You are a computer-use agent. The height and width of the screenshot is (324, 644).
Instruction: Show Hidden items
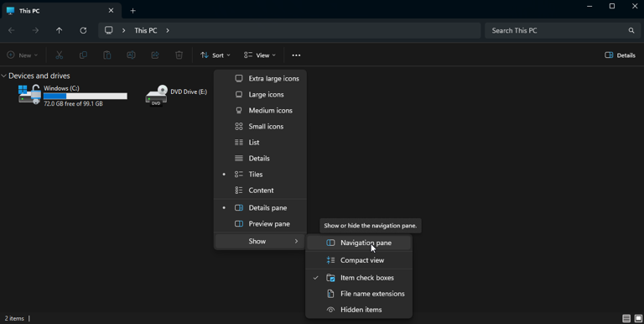coord(359,310)
